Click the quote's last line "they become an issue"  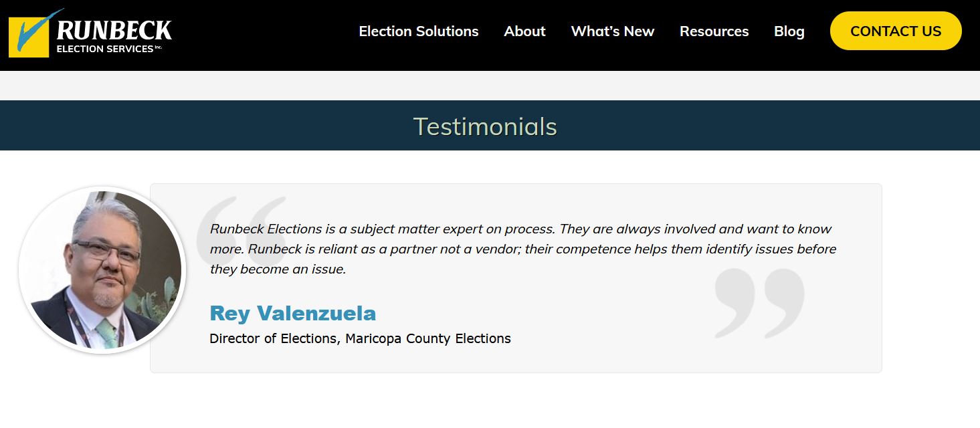[278, 270]
